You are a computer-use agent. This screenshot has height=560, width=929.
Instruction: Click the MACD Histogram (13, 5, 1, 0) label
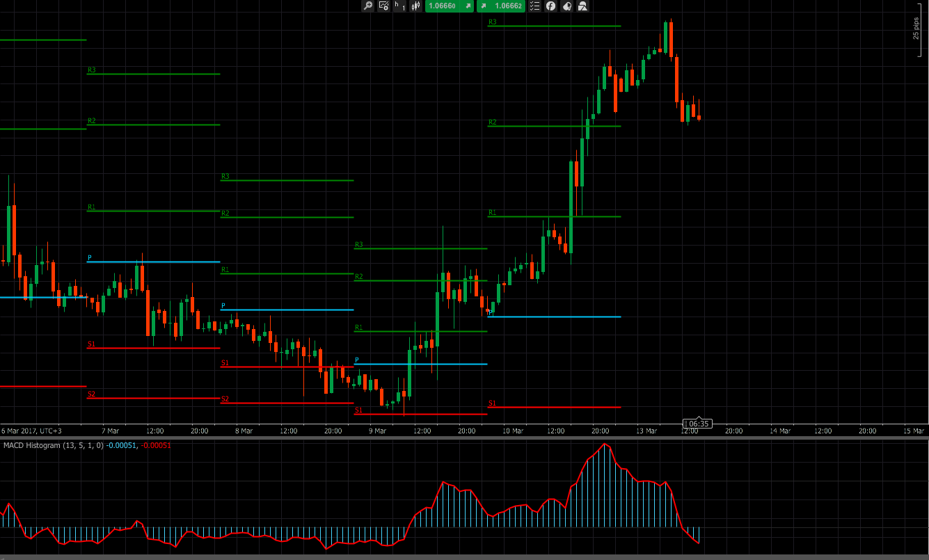point(54,445)
